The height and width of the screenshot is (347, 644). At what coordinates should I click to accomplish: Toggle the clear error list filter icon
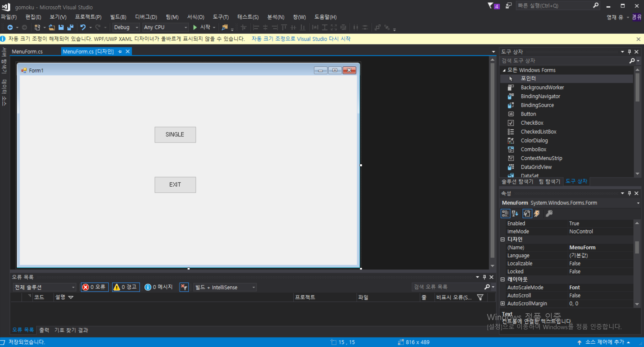click(x=184, y=287)
